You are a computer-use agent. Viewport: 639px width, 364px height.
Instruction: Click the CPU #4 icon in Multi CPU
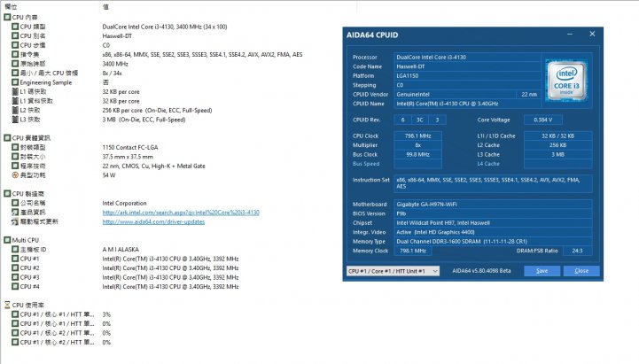click(15, 286)
